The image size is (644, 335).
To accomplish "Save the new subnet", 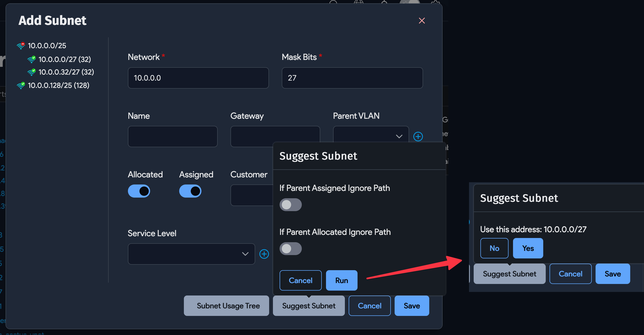I will coord(411,305).
